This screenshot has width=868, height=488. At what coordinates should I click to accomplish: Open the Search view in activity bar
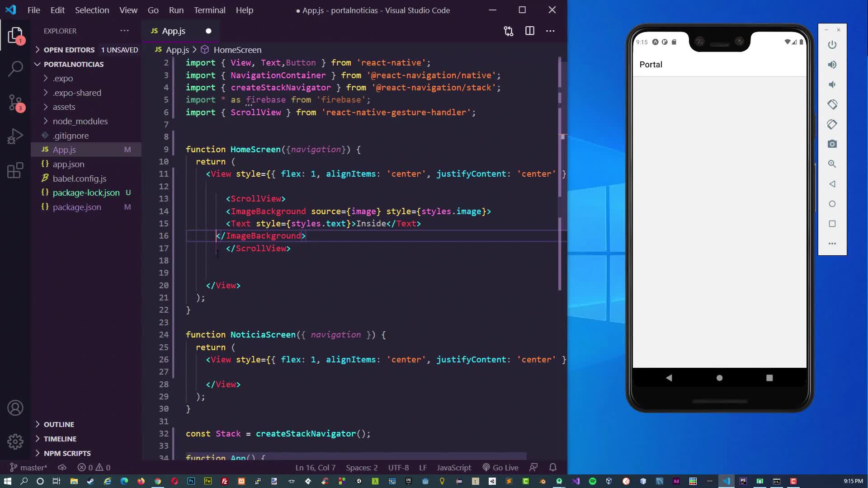[15, 69]
